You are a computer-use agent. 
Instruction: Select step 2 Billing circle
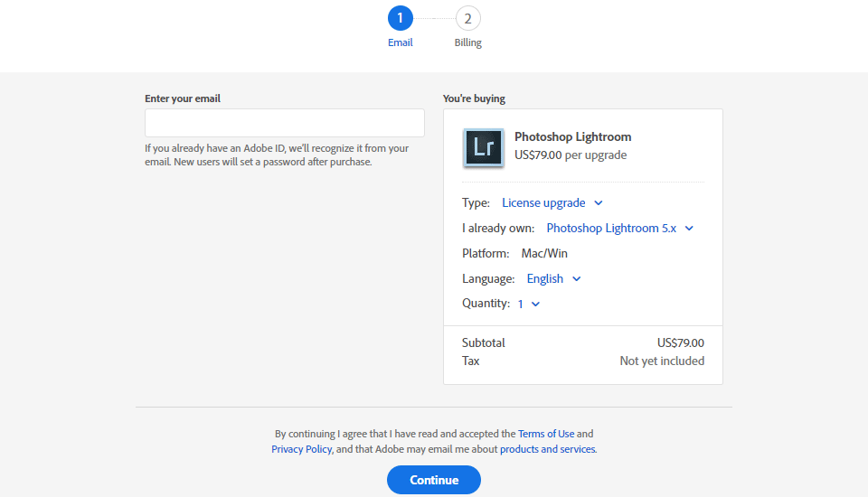467,18
